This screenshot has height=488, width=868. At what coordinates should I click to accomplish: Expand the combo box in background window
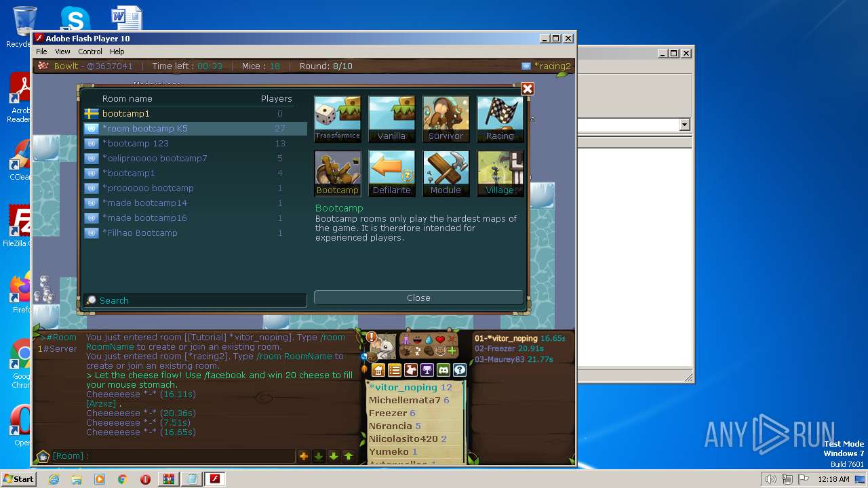684,125
